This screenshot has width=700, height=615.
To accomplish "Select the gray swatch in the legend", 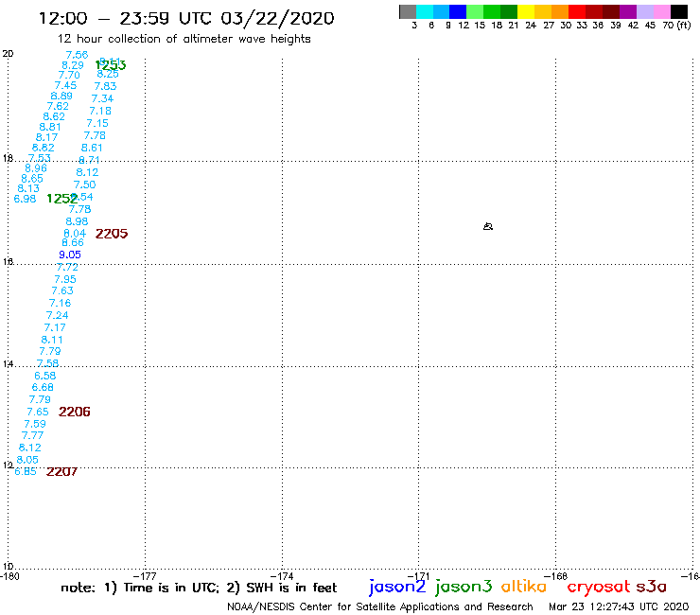I will click(408, 12).
